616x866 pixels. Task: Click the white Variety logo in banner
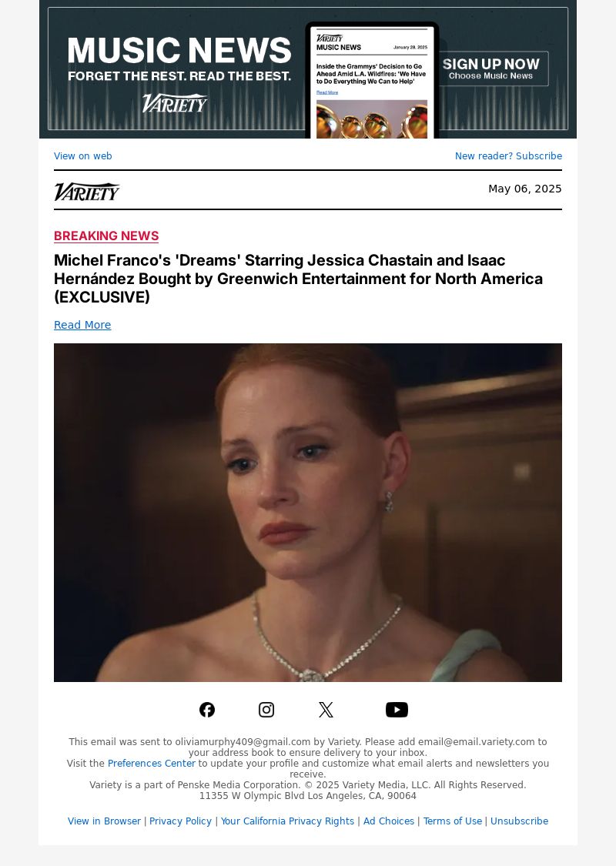pos(175,102)
